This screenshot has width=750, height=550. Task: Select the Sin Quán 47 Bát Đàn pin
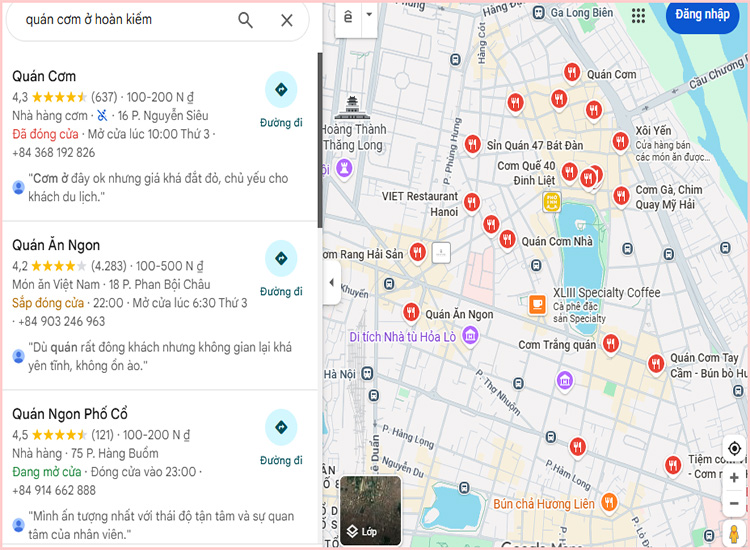click(472, 143)
